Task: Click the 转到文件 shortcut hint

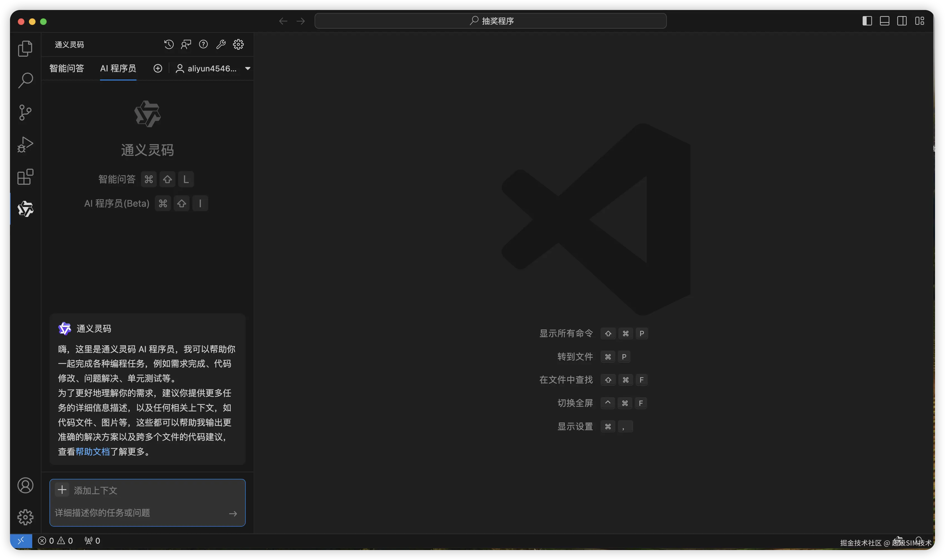Action: (575, 357)
